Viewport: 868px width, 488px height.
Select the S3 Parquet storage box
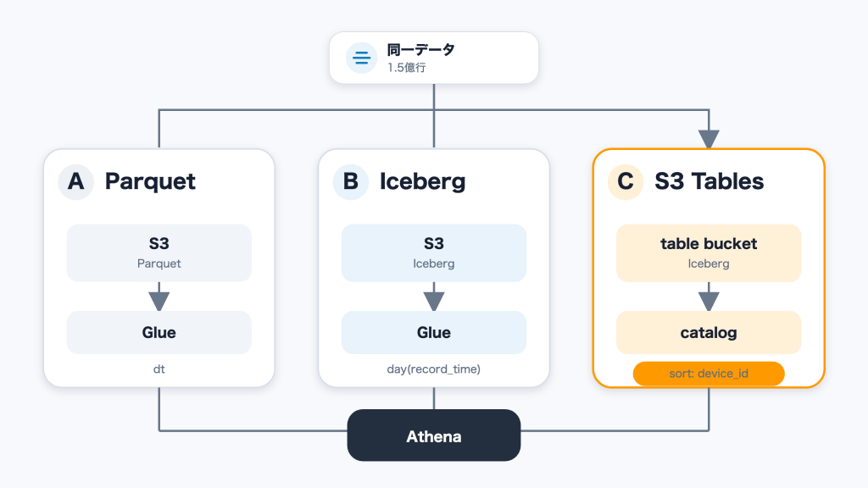click(x=159, y=252)
